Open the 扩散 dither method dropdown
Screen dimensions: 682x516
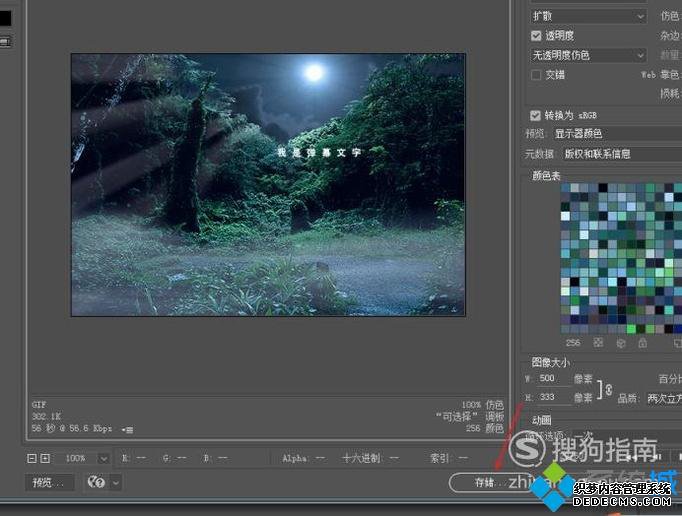pos(588,17)
